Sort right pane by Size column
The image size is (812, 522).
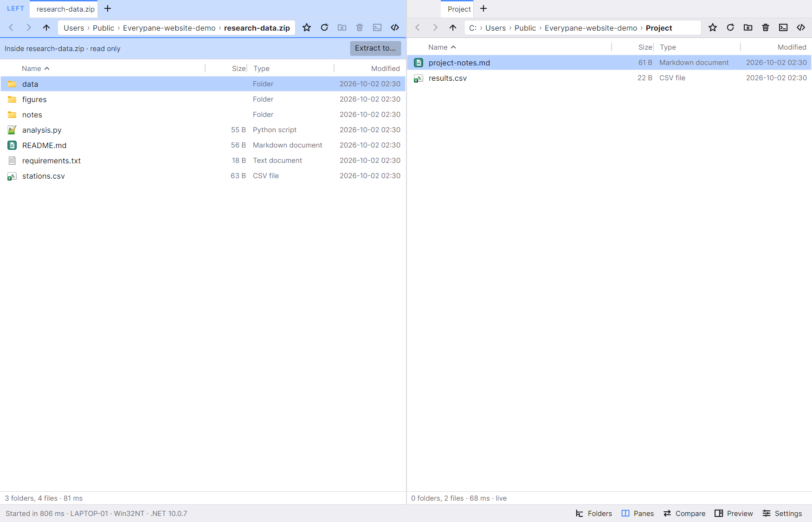645,47
